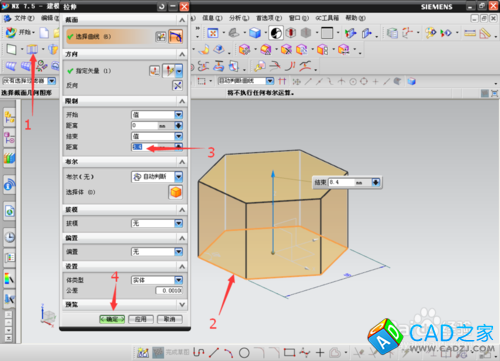Click the Reverse Direction icon

177,86
